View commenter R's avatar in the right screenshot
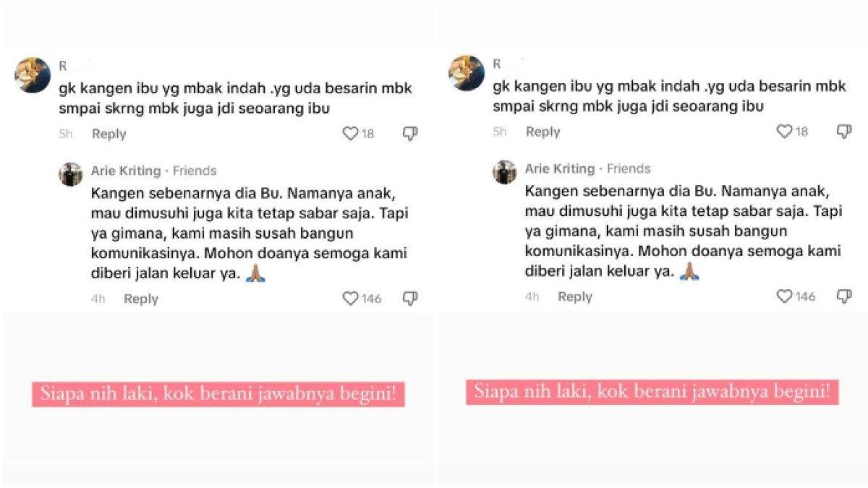 tap(467, 73)
